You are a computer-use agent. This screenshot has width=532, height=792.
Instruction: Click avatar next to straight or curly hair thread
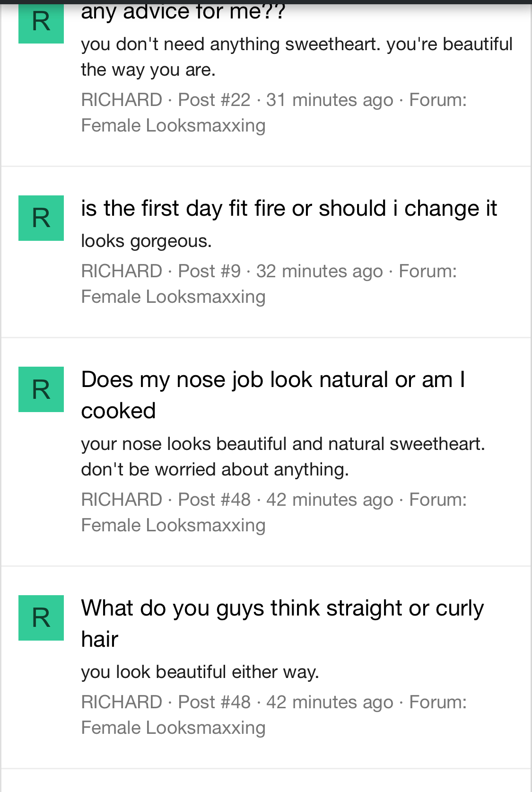point(41,618)
